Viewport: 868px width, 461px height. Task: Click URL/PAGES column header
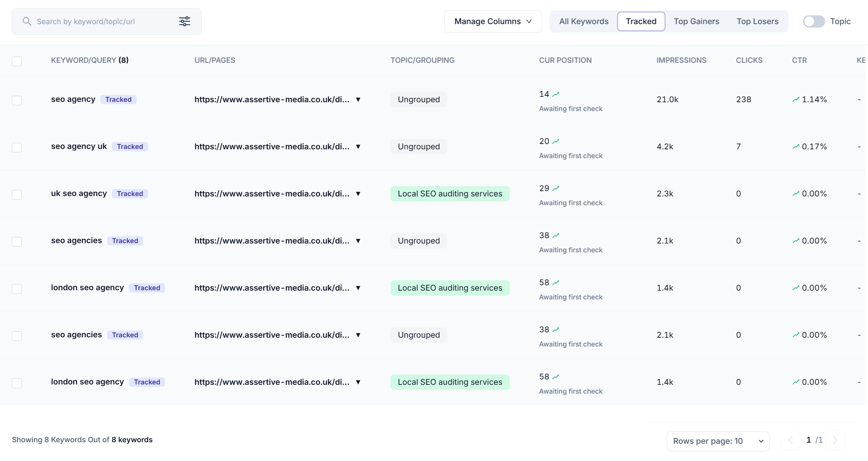215,60
